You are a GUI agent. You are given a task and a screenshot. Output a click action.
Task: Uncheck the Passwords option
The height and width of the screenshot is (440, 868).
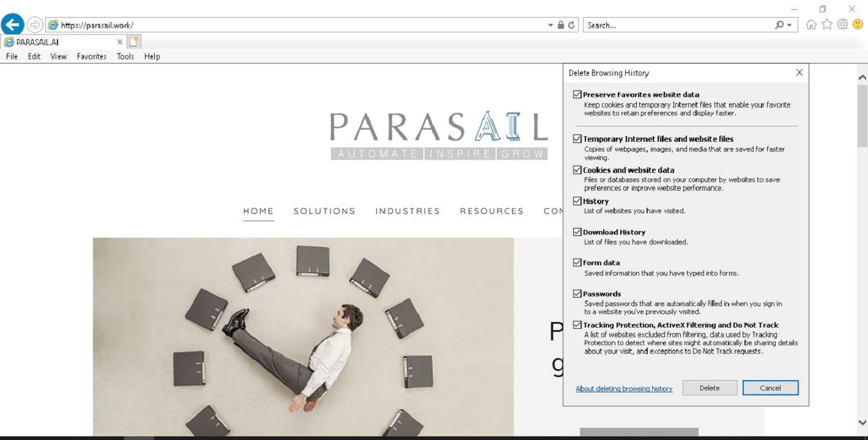tap(577, 294)
